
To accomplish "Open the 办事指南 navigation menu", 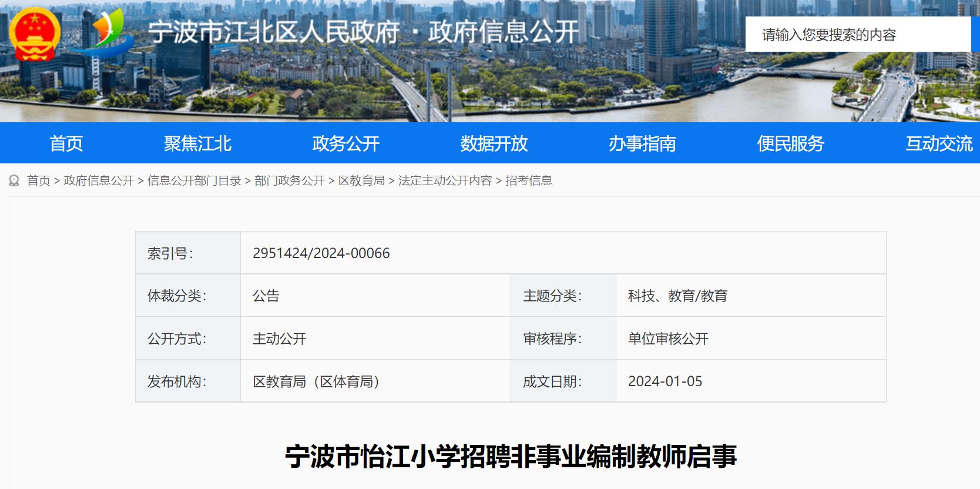I will pyautogui.click(x=642, y=143).
